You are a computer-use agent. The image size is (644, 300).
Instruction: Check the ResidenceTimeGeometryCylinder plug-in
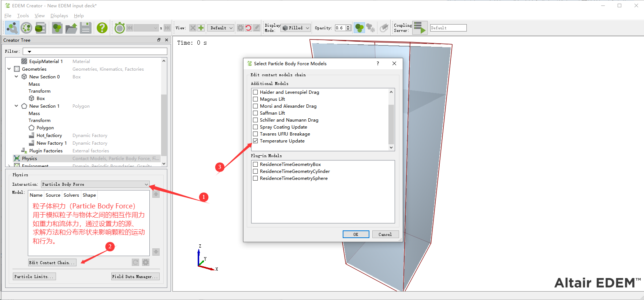click(x=256, y=171)
